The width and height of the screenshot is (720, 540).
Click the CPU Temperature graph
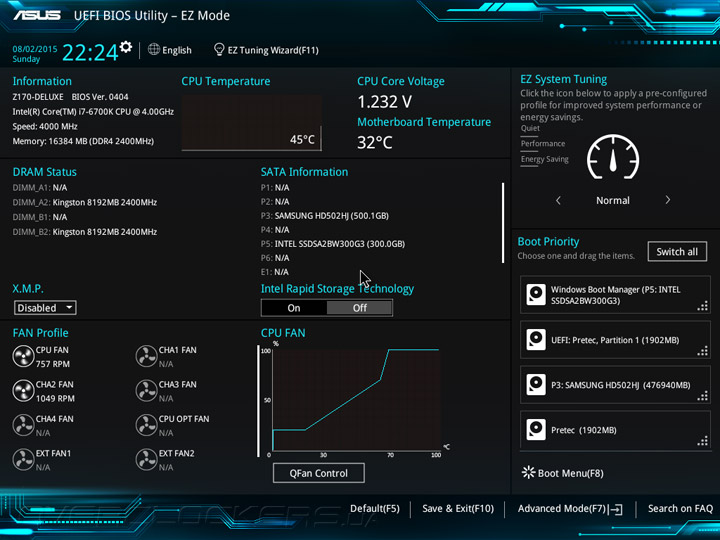[251, 123]
